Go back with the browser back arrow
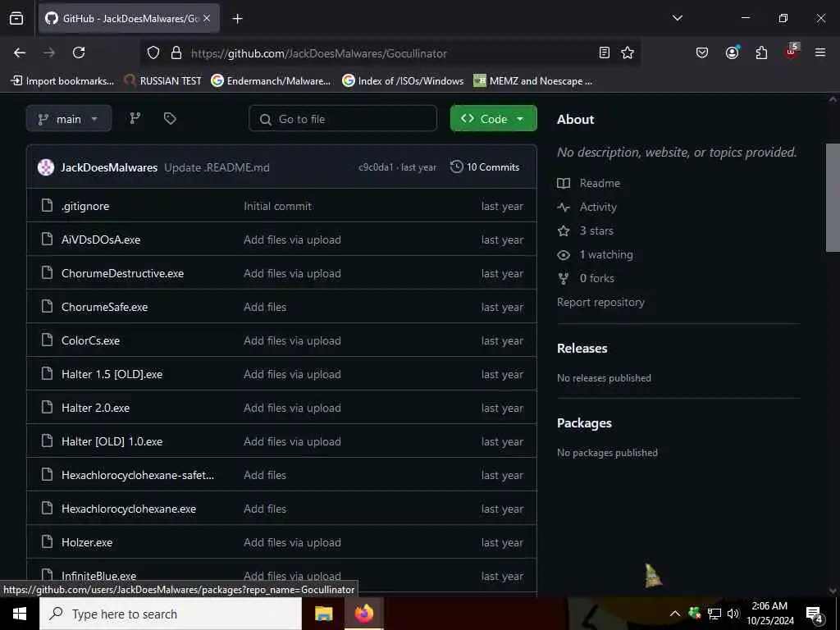Screen dimensions: 840x630 [x=20, y=52]
